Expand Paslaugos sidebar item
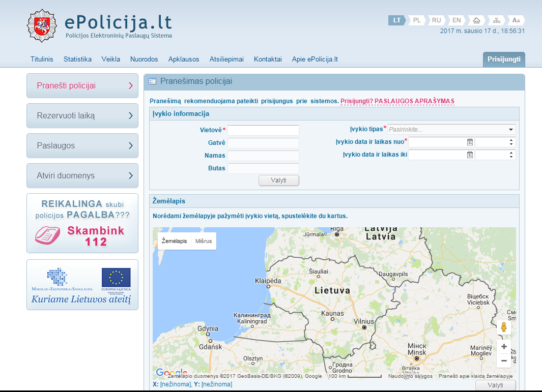The width and height of the screenshot is (542, 392). (82, 146)
